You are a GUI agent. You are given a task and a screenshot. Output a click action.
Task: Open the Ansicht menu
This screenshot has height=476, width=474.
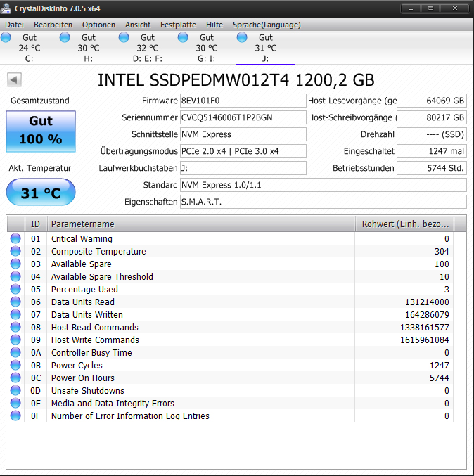point(138,25)
